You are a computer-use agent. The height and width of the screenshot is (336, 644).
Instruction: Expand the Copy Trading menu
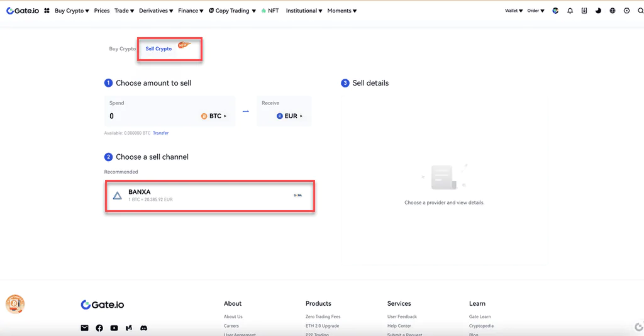point(232,11)
